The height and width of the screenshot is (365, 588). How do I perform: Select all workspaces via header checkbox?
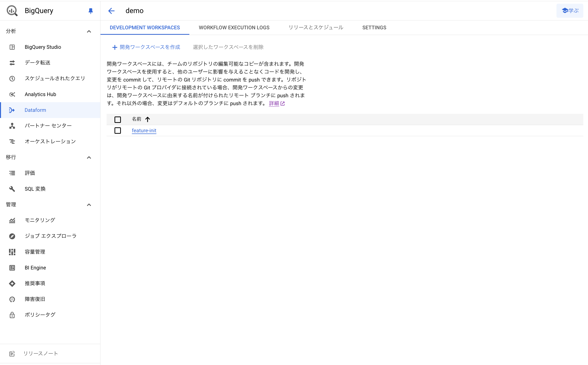click(118, 119)
